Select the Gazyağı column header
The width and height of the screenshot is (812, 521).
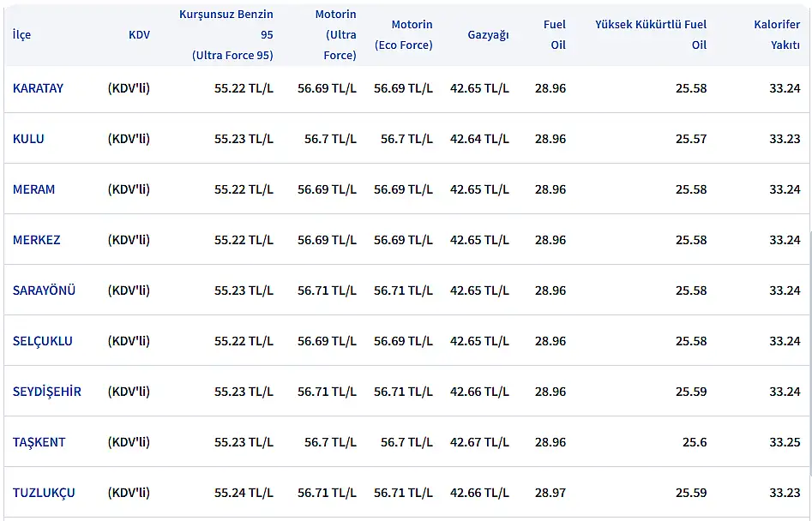click(x=488, y=35)
